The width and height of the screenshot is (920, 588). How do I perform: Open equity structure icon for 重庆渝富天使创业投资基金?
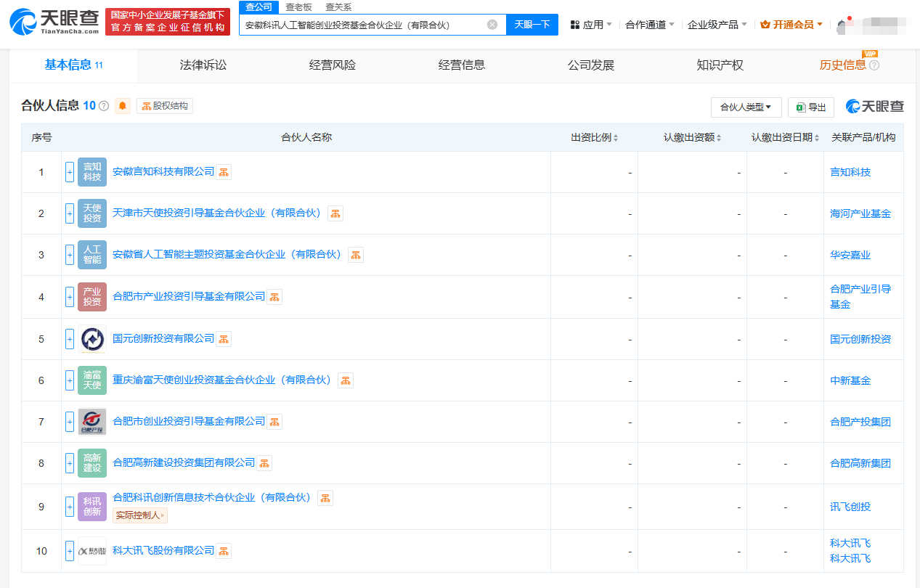click(x=346, y=380)
